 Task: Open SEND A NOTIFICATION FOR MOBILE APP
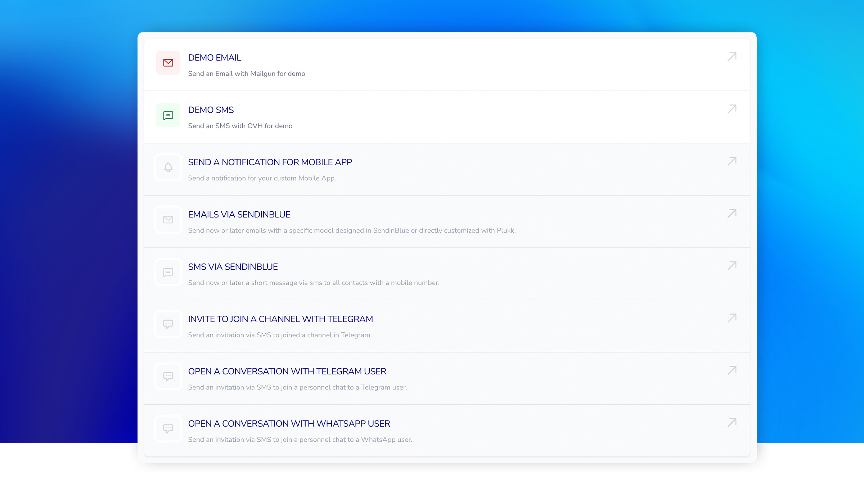(270, 162)
